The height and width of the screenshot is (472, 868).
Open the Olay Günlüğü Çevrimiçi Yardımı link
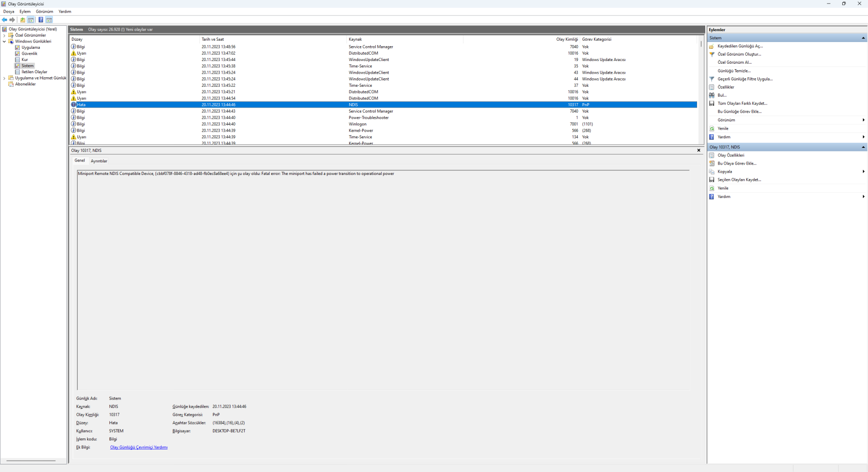point(139,448)
